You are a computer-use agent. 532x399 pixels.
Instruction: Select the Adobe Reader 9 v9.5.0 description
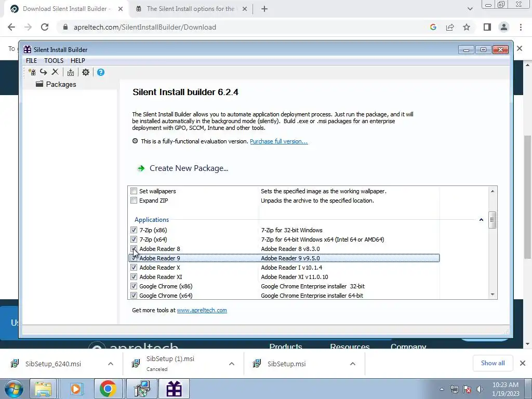[x=290, y=258]
